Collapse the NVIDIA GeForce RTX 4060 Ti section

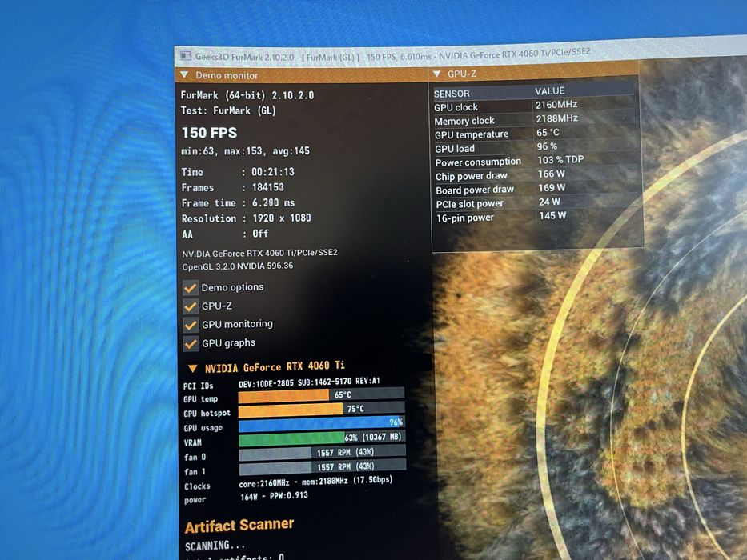pyautogui.click(x=192, y=368)
